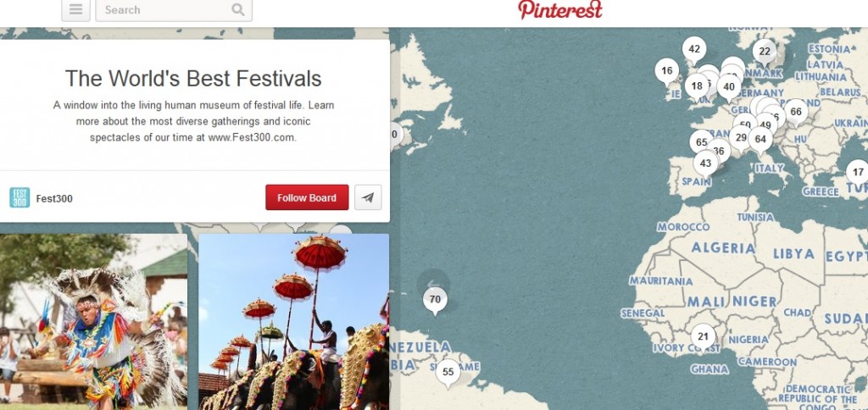The height and width of the screenshot is (410, 868).
Task: Select map pin number 70
Action: pyautogui.click(x=435, y=301)
